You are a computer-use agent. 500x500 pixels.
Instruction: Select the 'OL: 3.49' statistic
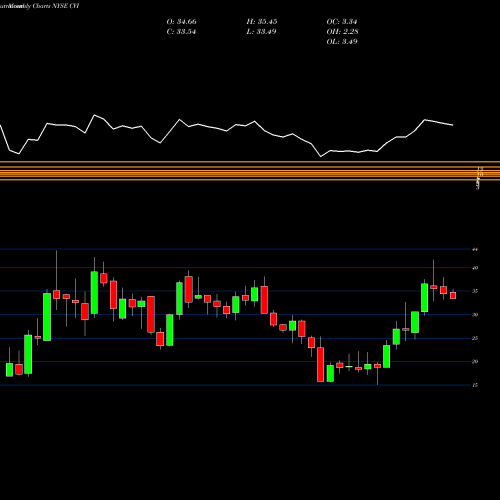[x=342, y=42]
